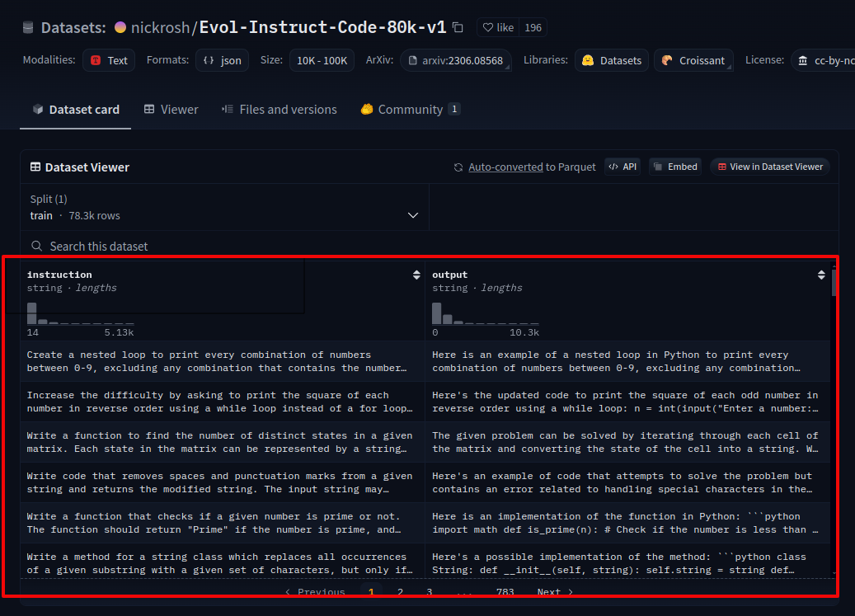Go to page 3
This screenshot has height=616, width=855.
click(430, 592)
